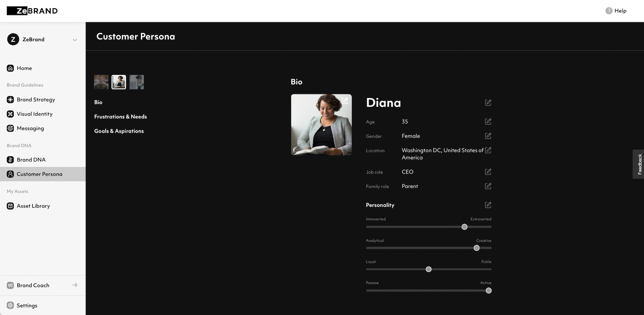Click the Asset Library sidebar icon
Image resolution: width=644 pixels, height=315 pixels.
coord(10,206)
